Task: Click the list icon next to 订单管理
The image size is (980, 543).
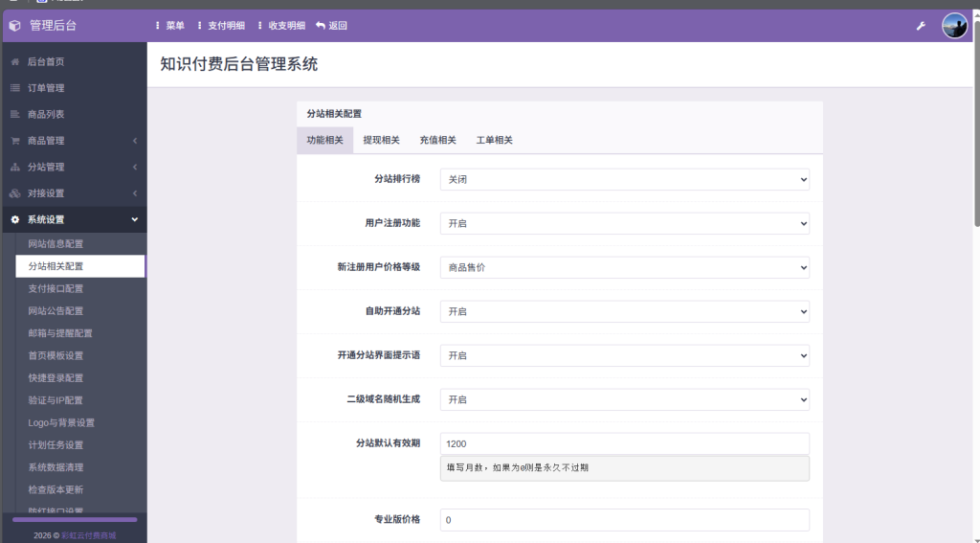Action: tap(15, 88)
